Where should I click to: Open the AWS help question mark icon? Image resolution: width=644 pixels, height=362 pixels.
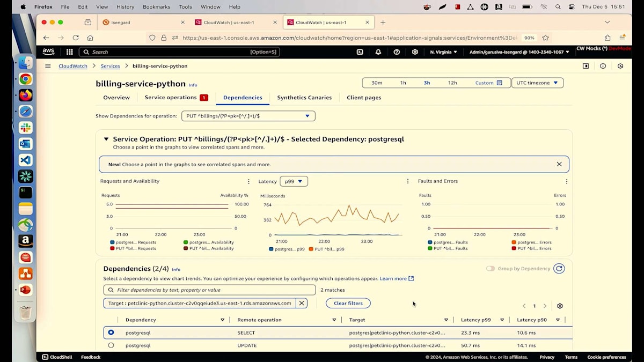397,52
